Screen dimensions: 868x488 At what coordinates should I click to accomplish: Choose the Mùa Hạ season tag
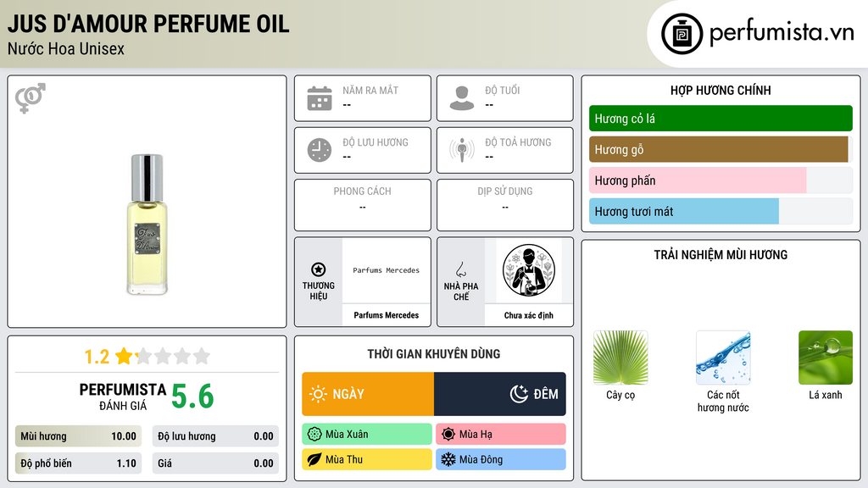(x=501, y=435)
